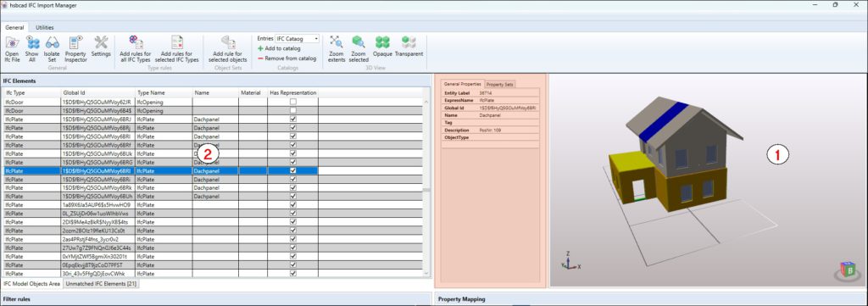Toggle Has Representation for 2as4PRstjF4fns_3ycr0v2 row
Viewport: 868px width, 306px height.
tap(292, 239)
